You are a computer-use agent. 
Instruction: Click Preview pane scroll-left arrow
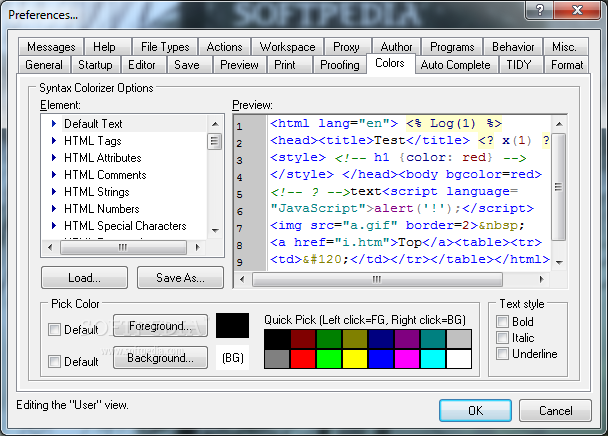click(x=242, y=279)
